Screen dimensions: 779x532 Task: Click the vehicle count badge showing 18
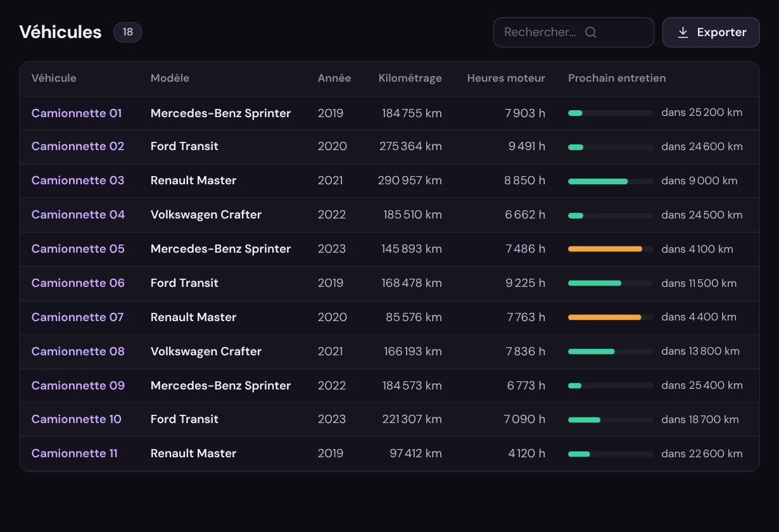pyautogui.click(x=128, y=32)
